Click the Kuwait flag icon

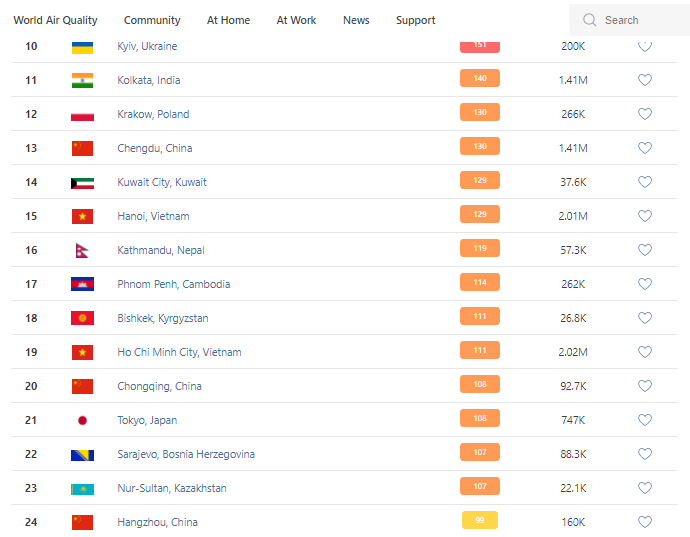tap(82, 182)
